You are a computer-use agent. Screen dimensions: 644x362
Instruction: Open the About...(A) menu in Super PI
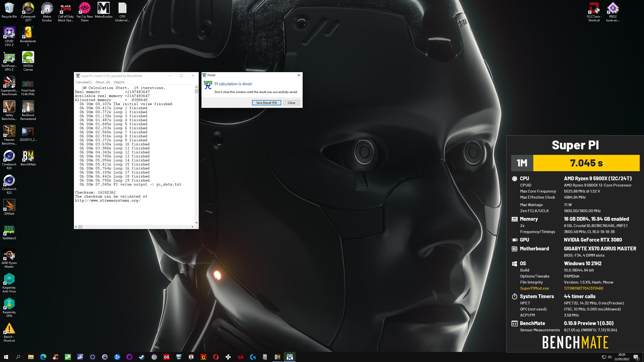click(x=103, y=82)
